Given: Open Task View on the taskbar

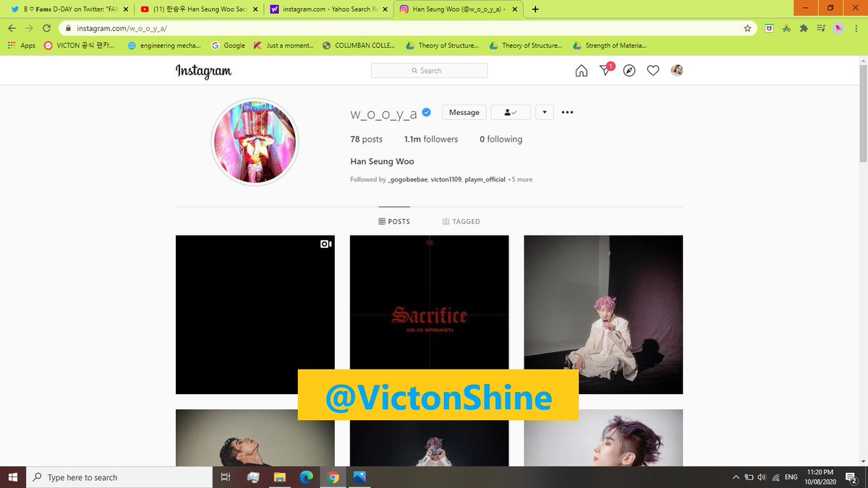Looking at the screenshot, I should click(225, 477).
